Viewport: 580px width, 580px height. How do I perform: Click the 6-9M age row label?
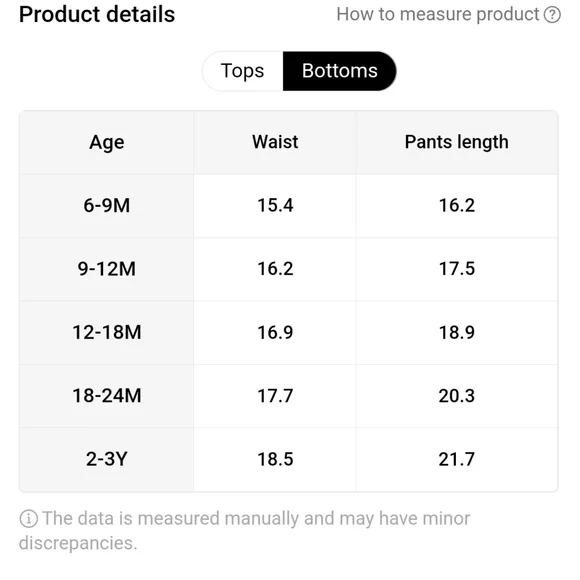click(107, 206)
